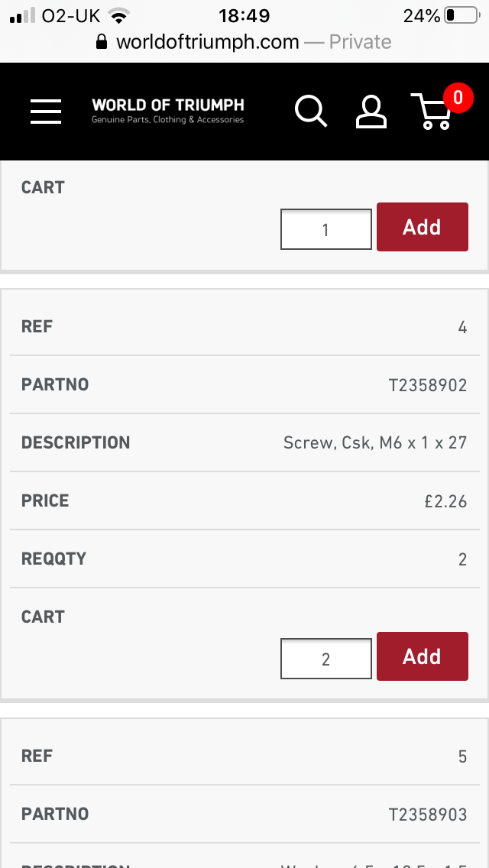The height and width of the screenshot is (868, 489).
Task: Tap the worldoftriumph.com address bar
Action: [244, 42]
